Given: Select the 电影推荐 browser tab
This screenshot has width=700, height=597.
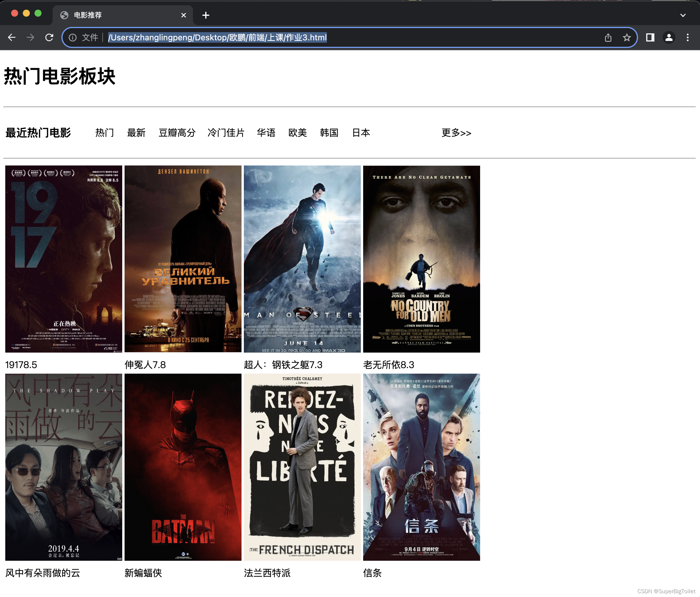Looking at the screenshot, I should [123, 15].
